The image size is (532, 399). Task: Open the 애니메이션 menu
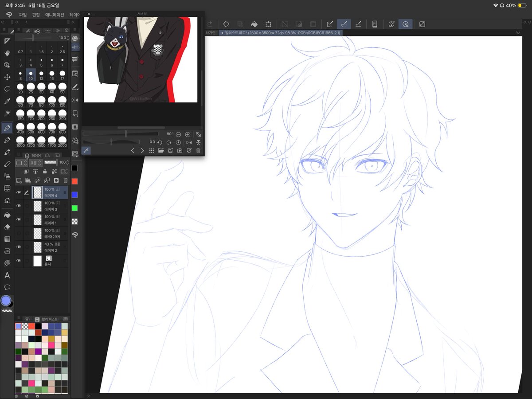coord(55,15)
